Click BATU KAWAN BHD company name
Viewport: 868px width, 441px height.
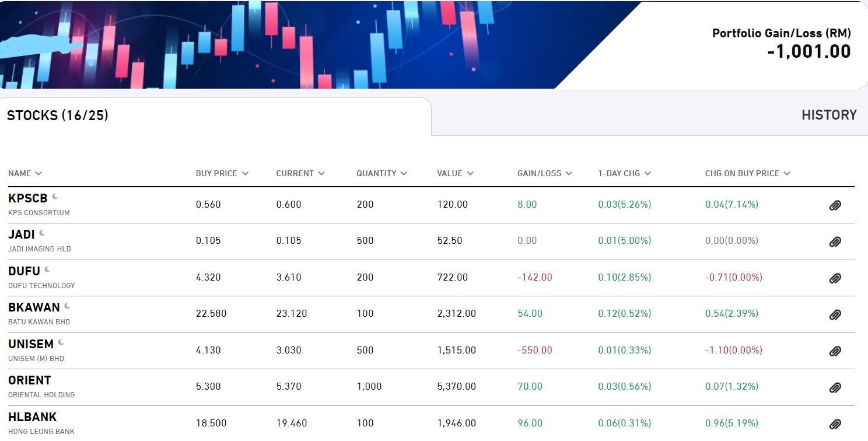pos(39,322)
